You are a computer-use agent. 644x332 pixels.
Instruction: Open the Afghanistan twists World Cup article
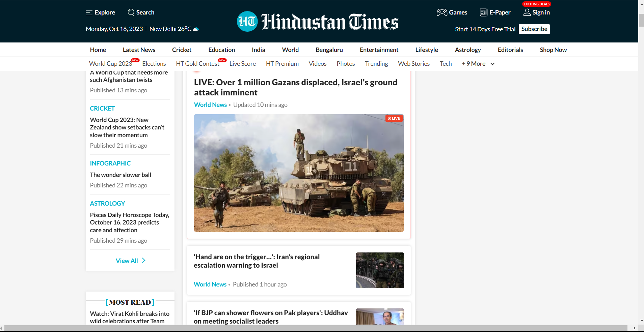[x=129, y=77]
